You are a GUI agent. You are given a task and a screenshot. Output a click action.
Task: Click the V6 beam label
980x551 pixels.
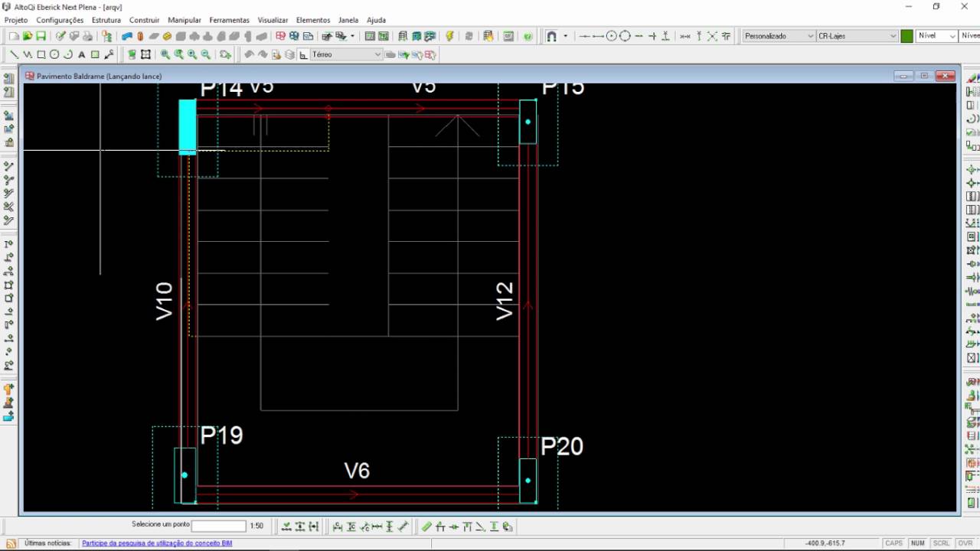click(x=357, y=471)
